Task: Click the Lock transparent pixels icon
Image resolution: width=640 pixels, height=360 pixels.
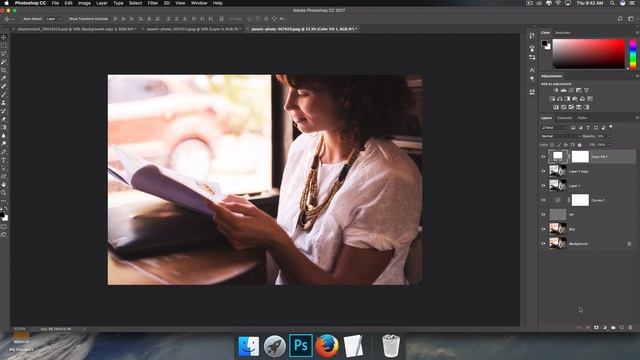Action: [x=552, y=144]
